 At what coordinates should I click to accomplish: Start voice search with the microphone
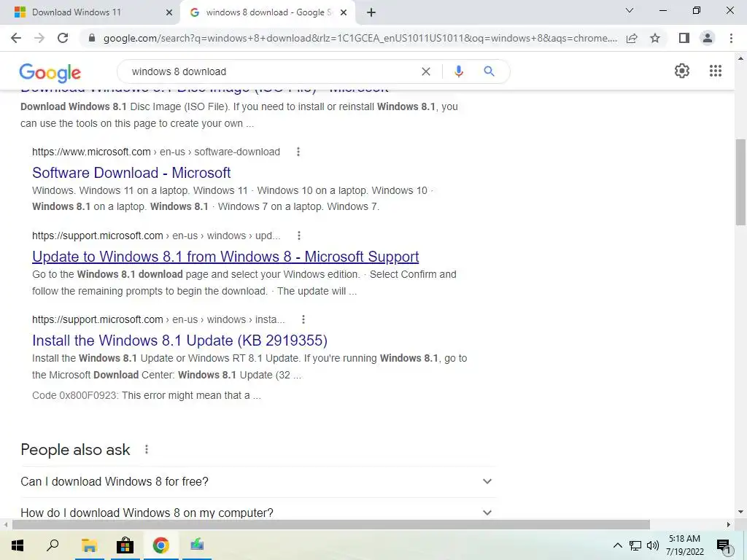coord(458,71)
